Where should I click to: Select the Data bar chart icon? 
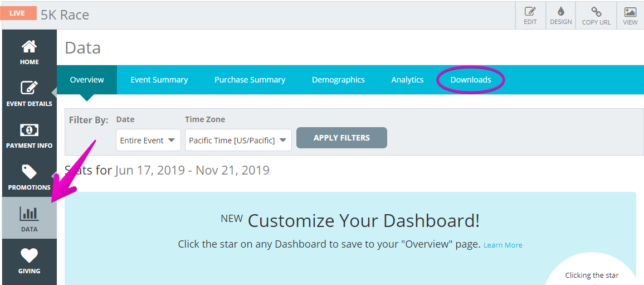tap(29, 214)
